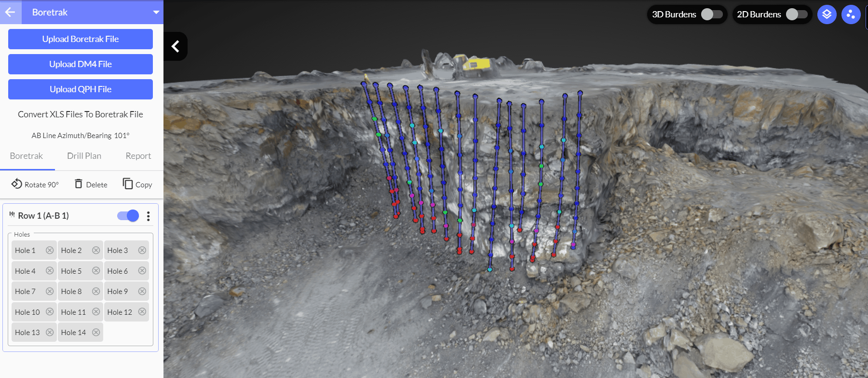Image resolution: width=868 pixels, height=378 pixels.
Task: Remove Hole 8 with its X icon
Action: (96, 291)
